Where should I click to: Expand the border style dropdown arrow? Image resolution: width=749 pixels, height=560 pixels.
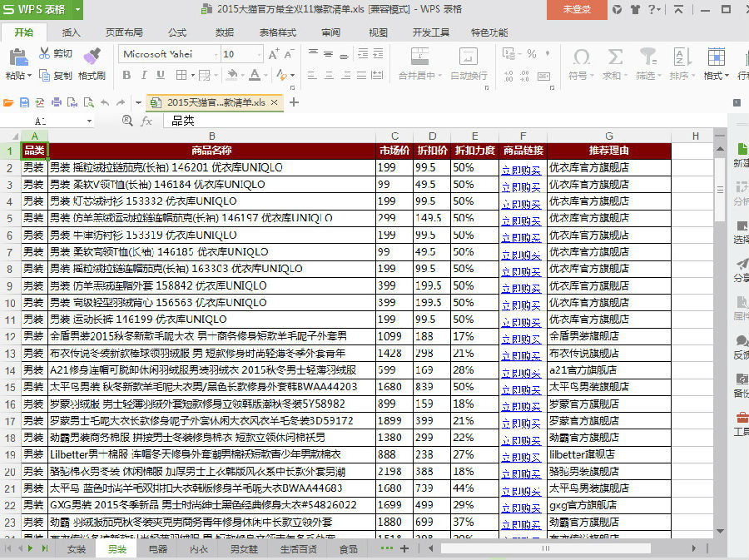coord(193,76)
